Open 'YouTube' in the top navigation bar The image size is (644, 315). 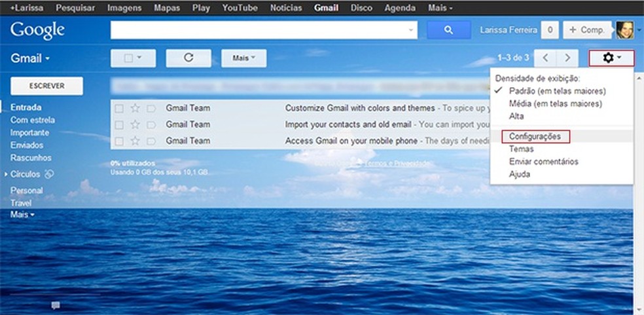(x=240, y=8)
